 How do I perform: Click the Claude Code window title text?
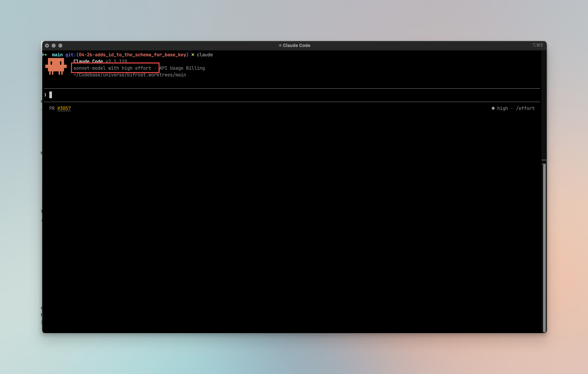point(297,45)
